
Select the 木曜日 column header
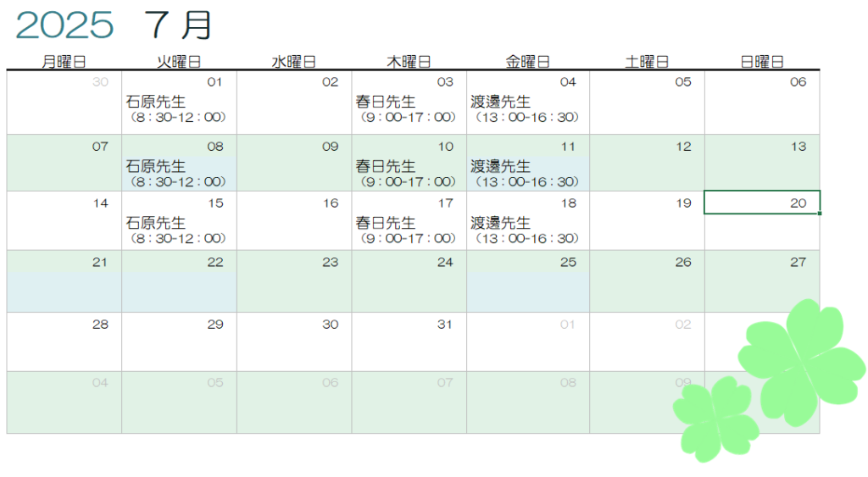[x=409, y=62]
